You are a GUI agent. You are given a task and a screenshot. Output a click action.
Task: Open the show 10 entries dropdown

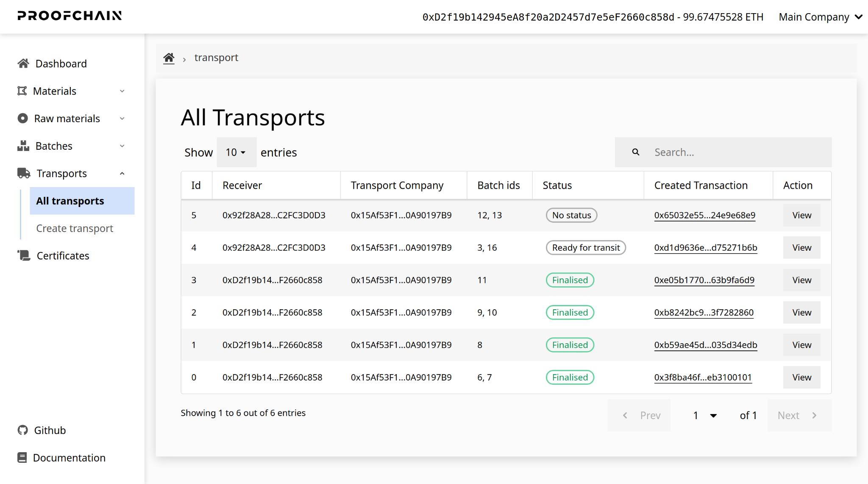(x=236, y=152)
